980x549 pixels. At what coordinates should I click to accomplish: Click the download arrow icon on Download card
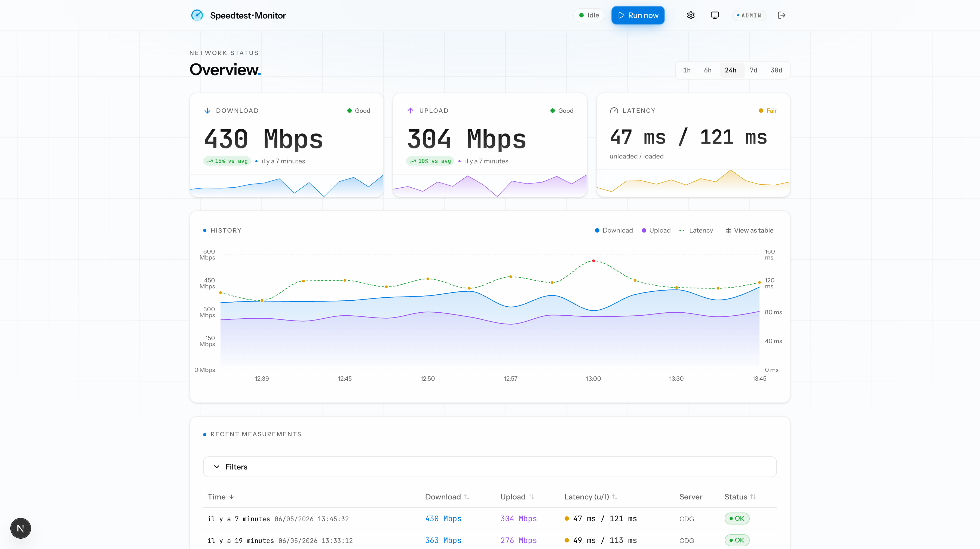207,111
